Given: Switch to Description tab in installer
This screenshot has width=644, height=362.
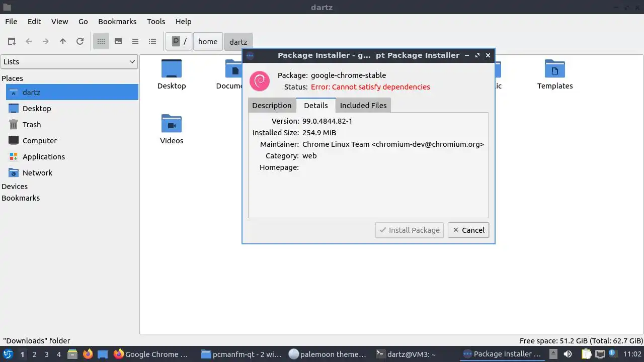Looking at the screenshot, I should point(272,105).
